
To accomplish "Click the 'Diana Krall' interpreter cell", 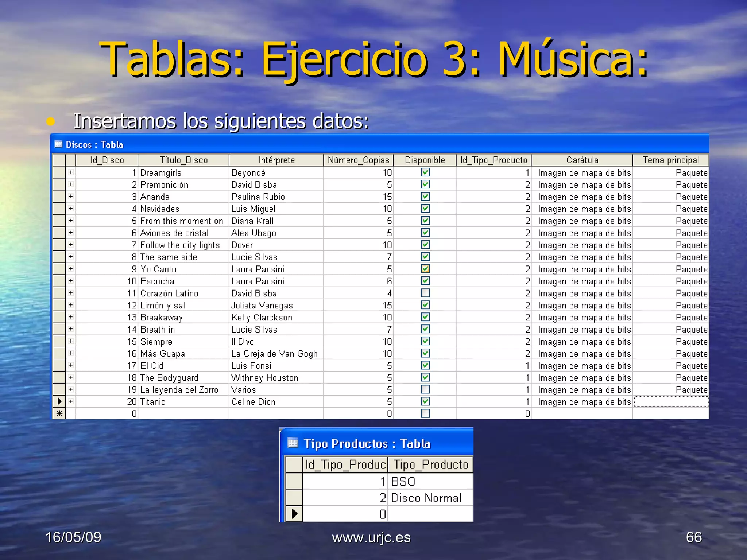I will [x=276, y=221].
